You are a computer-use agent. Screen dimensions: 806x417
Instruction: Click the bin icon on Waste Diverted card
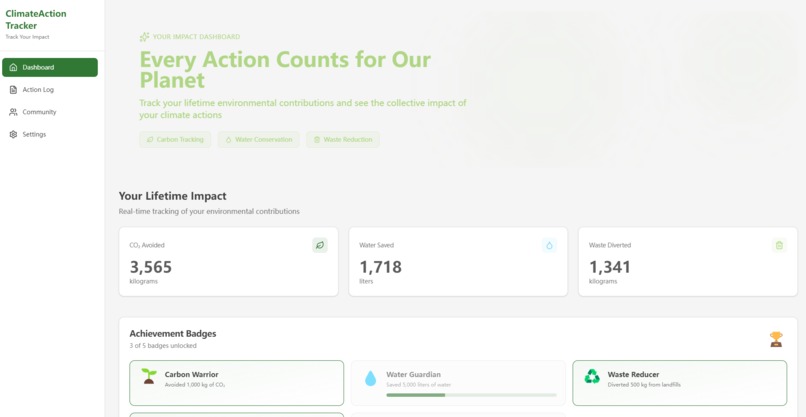tap(779, 245)
